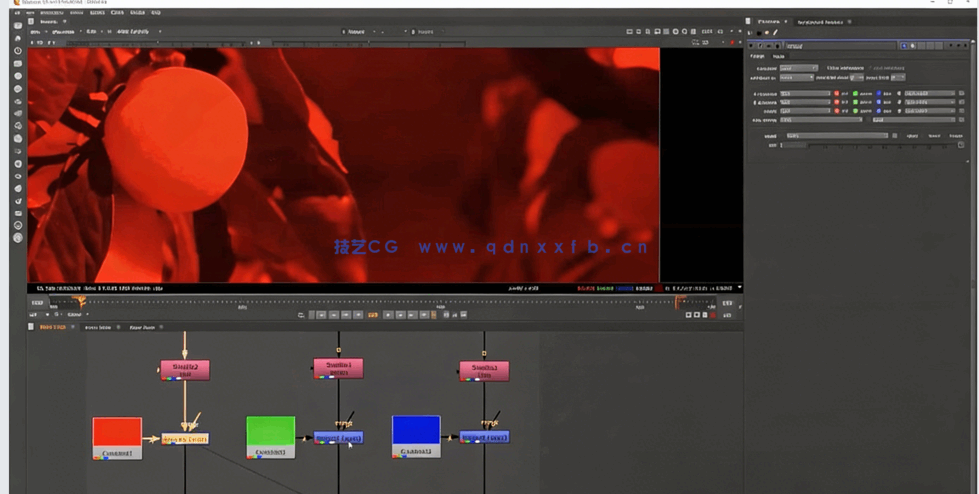The height and width of the screenshot is (494, 979).
Task: Open the viewer A input dropdown
Action: [360, 32]
